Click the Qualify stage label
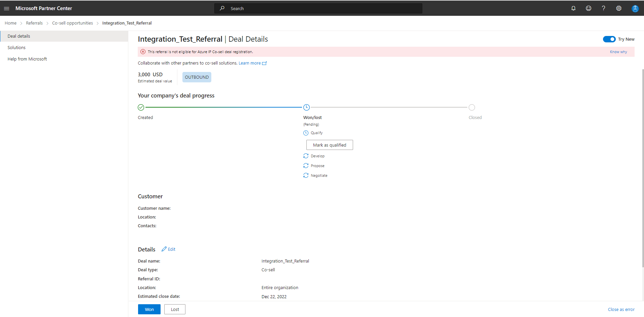The height and width of the screenshot is (317, 644). click(x=317, y=133)
